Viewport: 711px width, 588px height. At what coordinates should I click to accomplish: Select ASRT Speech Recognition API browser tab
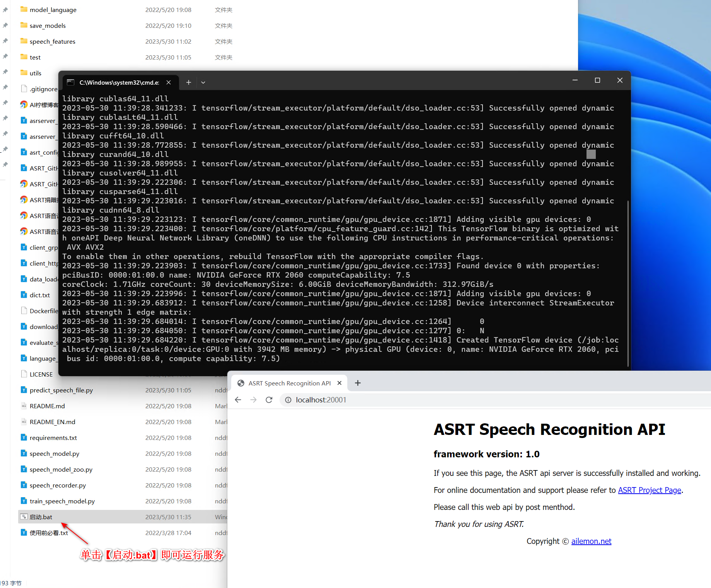pos(290,383)
